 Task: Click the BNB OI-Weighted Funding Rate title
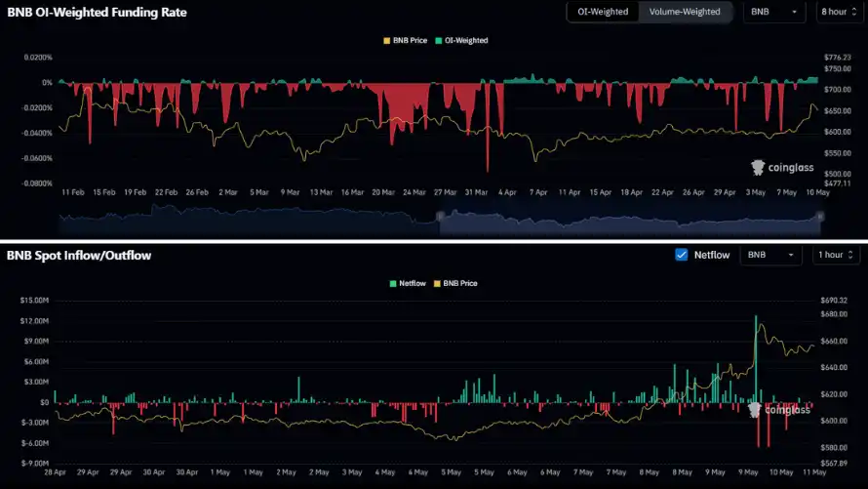[x=97, y=12]
